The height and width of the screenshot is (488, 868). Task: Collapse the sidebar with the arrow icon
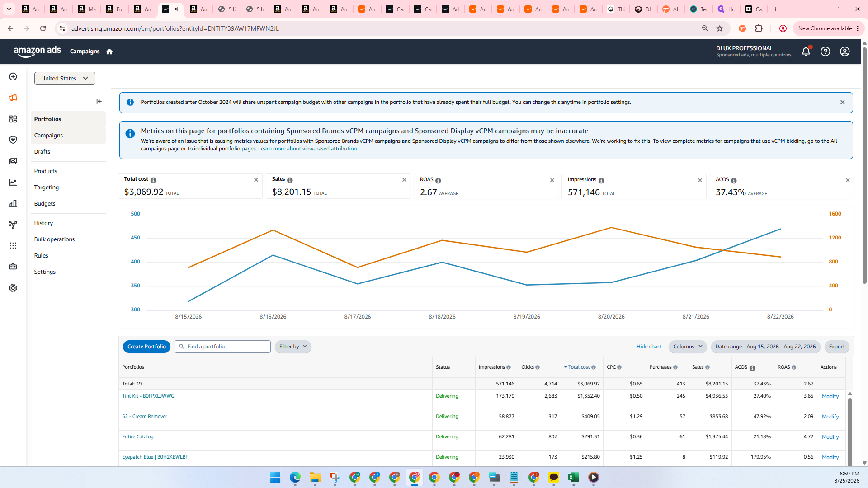pyautogui.click(x=99, y=101)
